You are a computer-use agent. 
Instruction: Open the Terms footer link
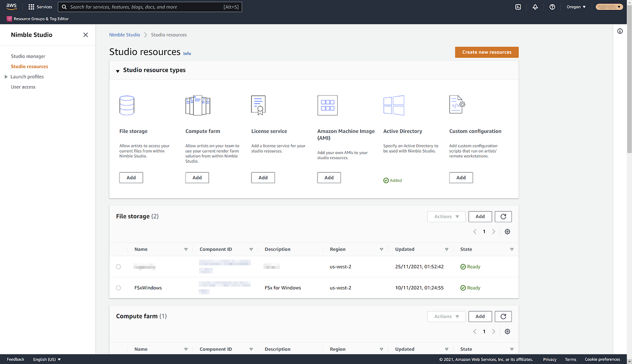[571, 359]
